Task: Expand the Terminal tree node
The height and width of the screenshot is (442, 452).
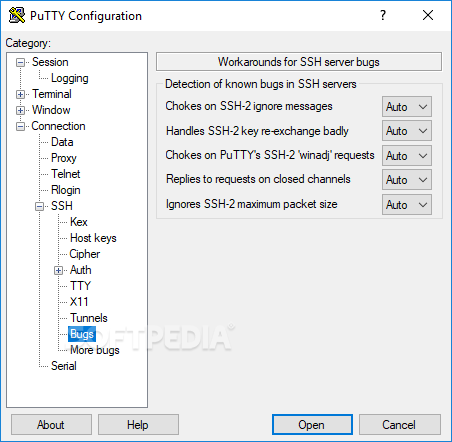Action: (x=21, y=94)
